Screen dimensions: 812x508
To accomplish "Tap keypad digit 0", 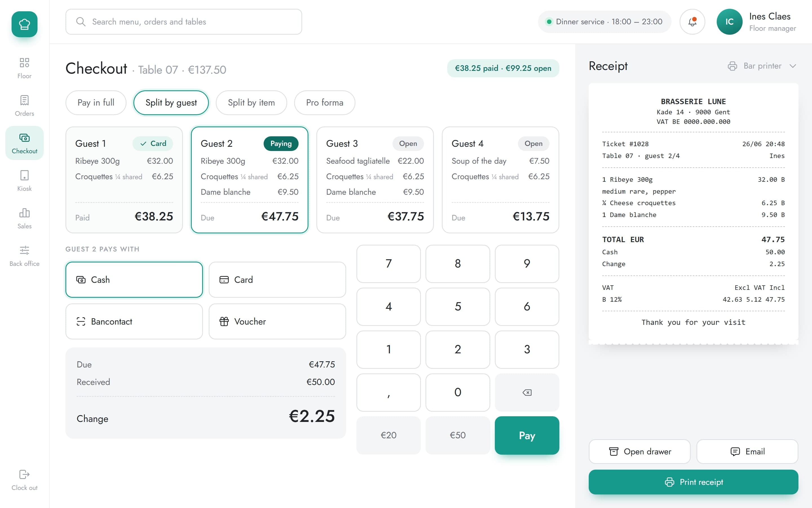I will [x=458, y=392].
